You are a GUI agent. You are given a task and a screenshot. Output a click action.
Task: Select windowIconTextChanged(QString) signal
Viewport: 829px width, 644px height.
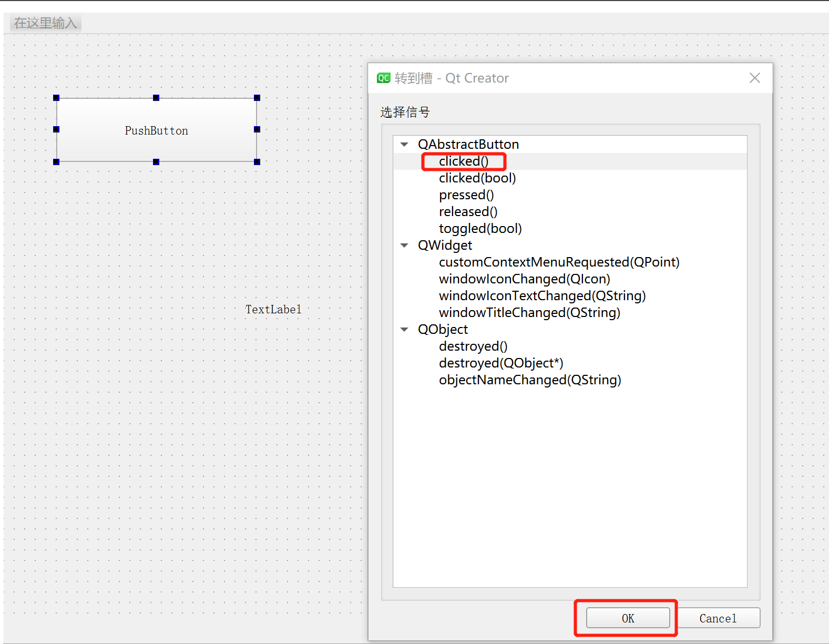pos(543,296)
